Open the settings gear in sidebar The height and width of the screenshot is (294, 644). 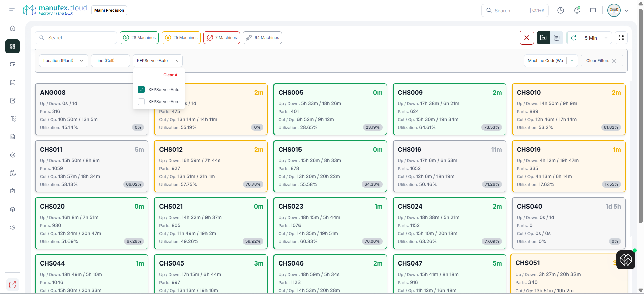13,227
